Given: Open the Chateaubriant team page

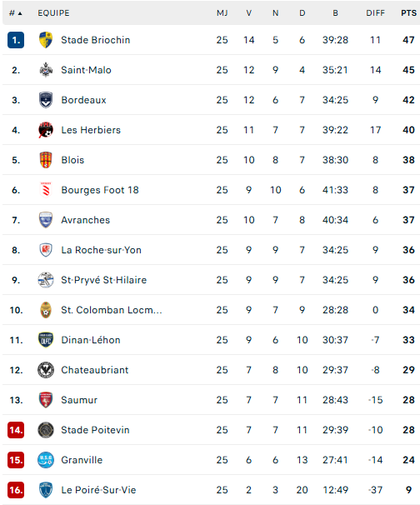Looking at the screenshot, I should pyautogui.click(x=95, y=370).
